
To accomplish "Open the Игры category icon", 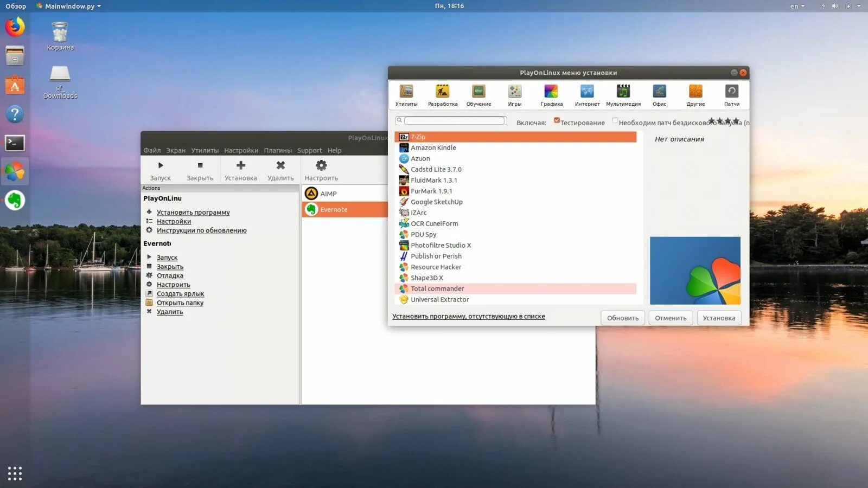I will pyautogui.click(x=514, y=91).
